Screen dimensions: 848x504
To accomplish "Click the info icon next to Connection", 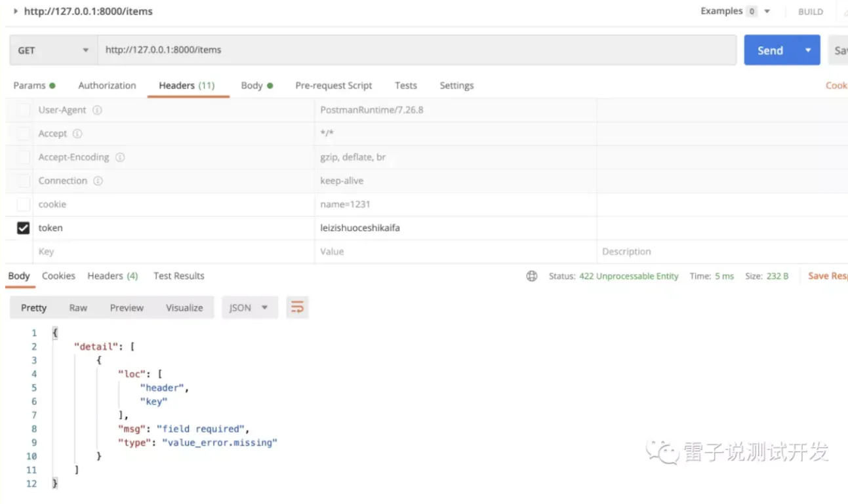I will tap(98, 181).
